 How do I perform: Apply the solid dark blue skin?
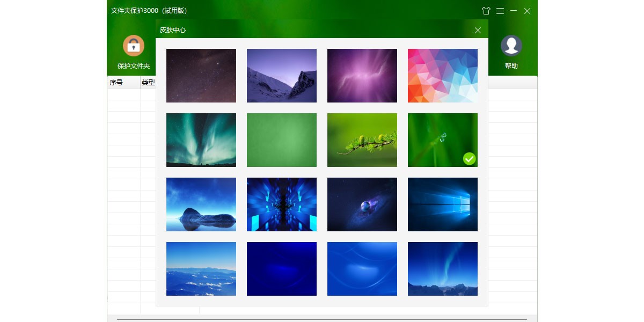click(x=282, y=269)
